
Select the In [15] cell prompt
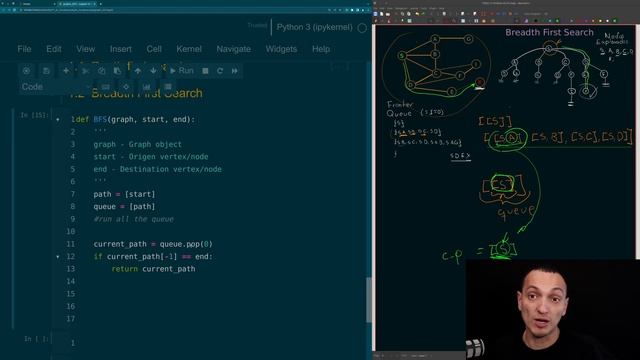tap(34, 115)
